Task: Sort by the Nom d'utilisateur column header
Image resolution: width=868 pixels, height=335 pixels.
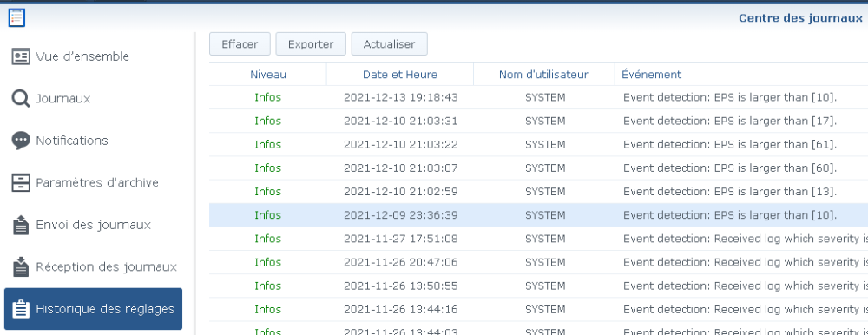Action: point(543,74)
